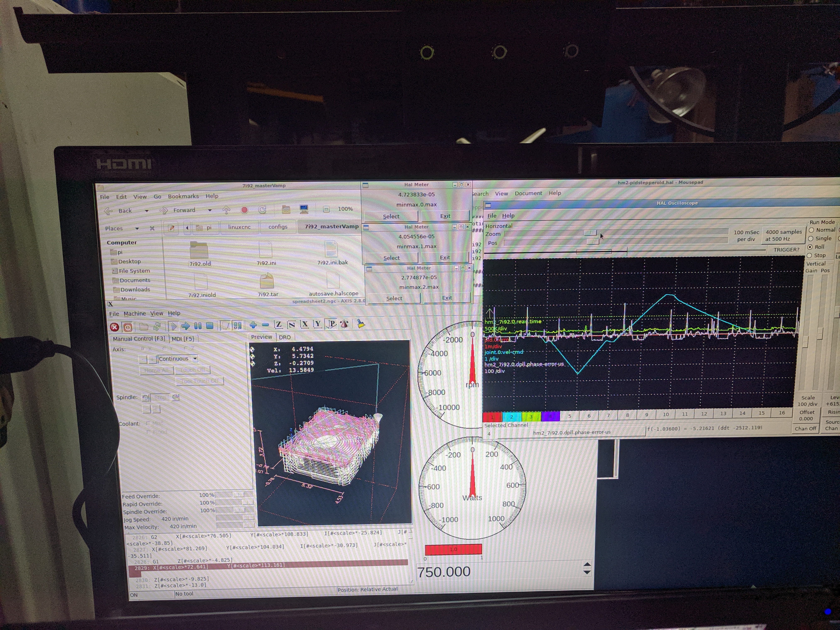Open home folder icon in file manager
Screen dimensions: 840x630
tap(286, 209)
